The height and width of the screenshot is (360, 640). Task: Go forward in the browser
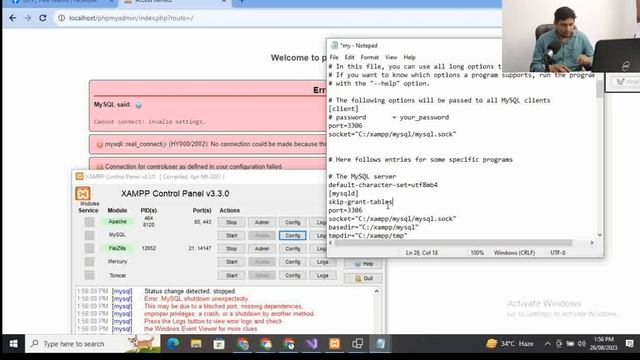click(28, 18)
